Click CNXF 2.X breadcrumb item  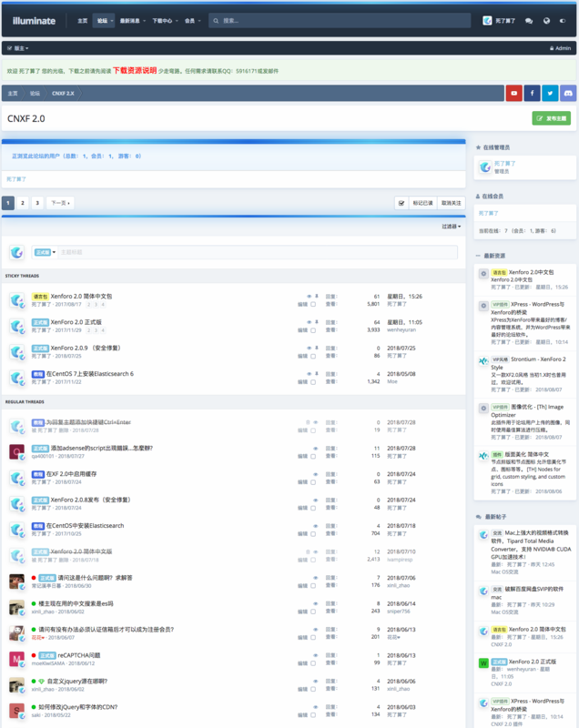point(63,94)
